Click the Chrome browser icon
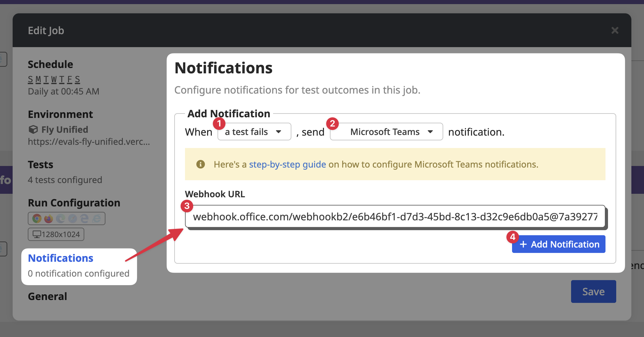This screenshot has width=644, height=337. (x=37, y=218)
